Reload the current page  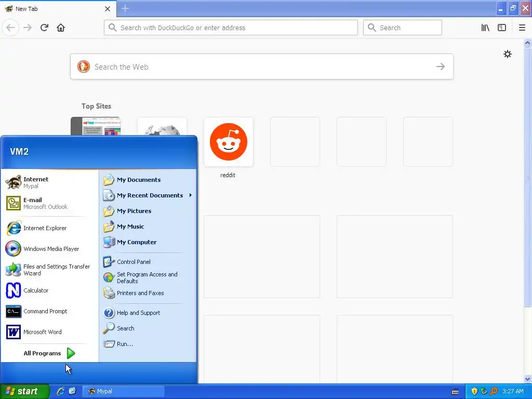44,28
